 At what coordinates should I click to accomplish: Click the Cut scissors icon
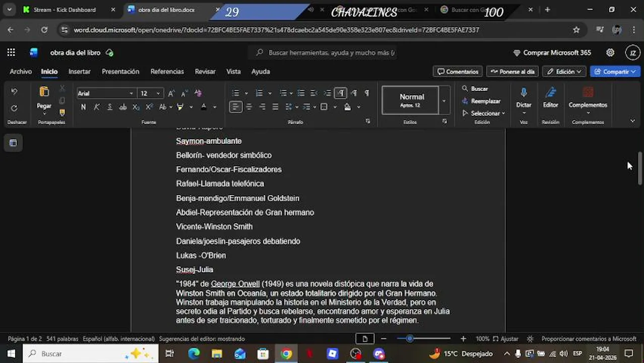62,88
